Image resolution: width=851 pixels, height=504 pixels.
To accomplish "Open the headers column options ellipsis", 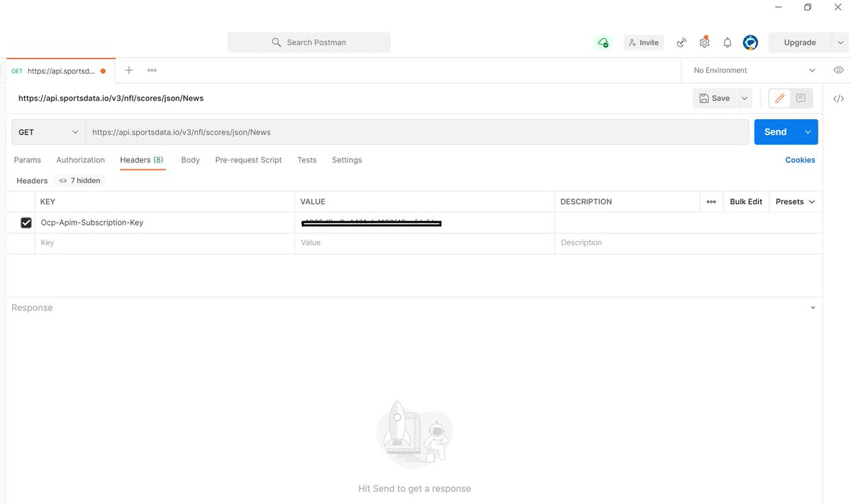I will 711,202.
